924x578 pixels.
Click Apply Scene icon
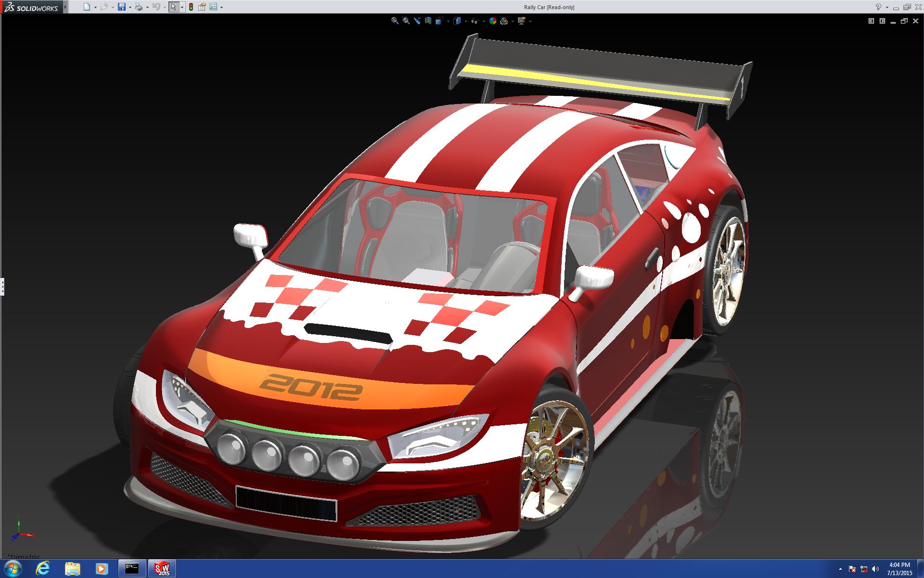(x=504, y=21)
